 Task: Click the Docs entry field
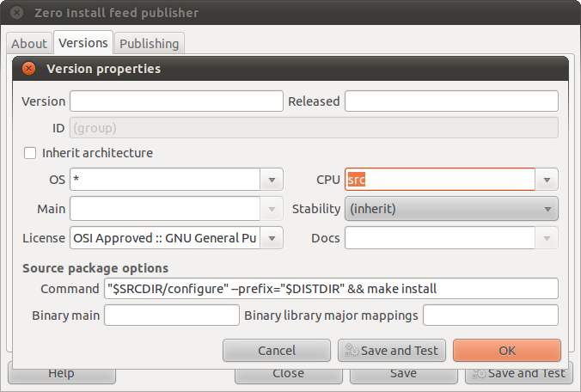coord(440,238)
